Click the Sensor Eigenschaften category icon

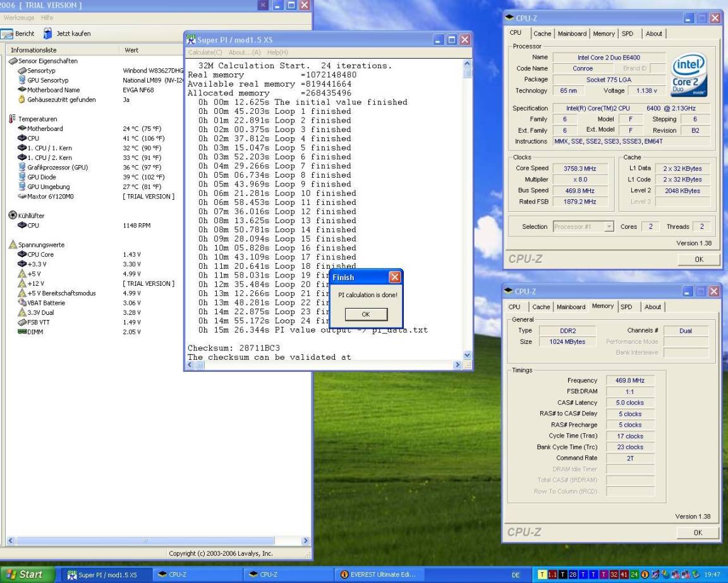click(13, 61)
